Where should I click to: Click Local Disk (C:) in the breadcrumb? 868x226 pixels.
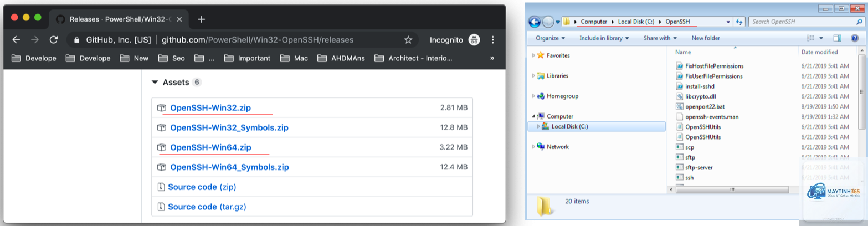click(637, 22)
